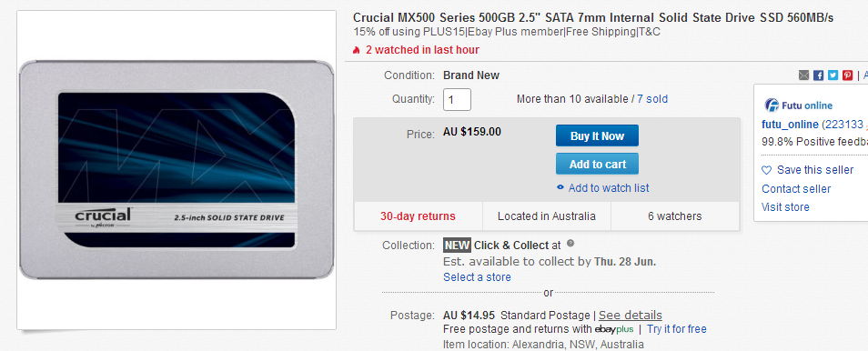The image size is (868, 351).
Task: Share listing on Twitter icon
Action: [833, 75]
